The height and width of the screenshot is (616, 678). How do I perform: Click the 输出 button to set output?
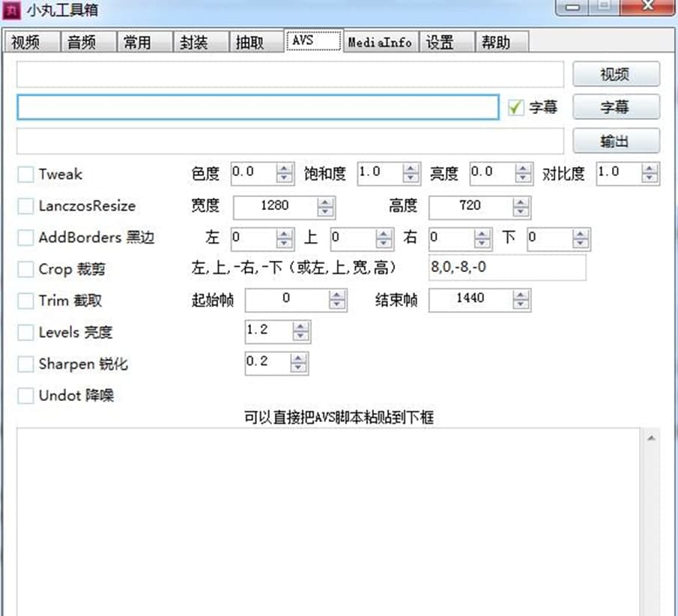click(x=616, y=141)
